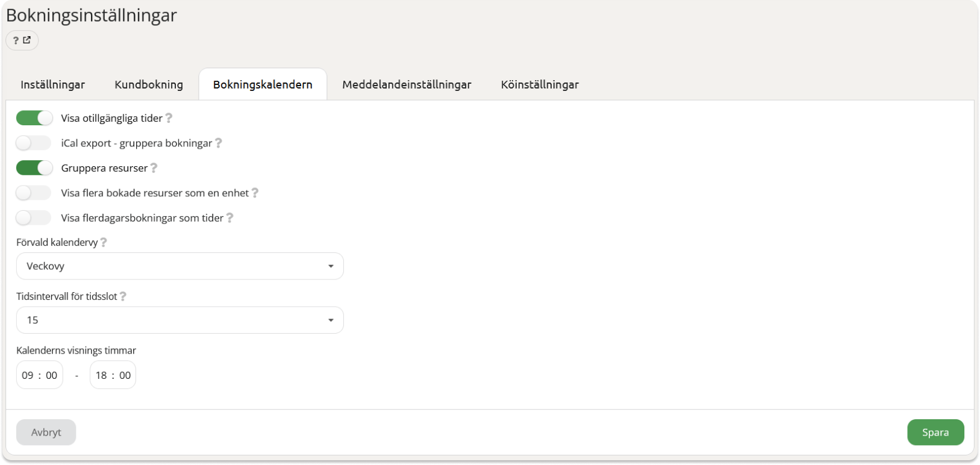Click help icon next to iCal export setting
This screenshot has width=980, height=465.
point(219,143)
